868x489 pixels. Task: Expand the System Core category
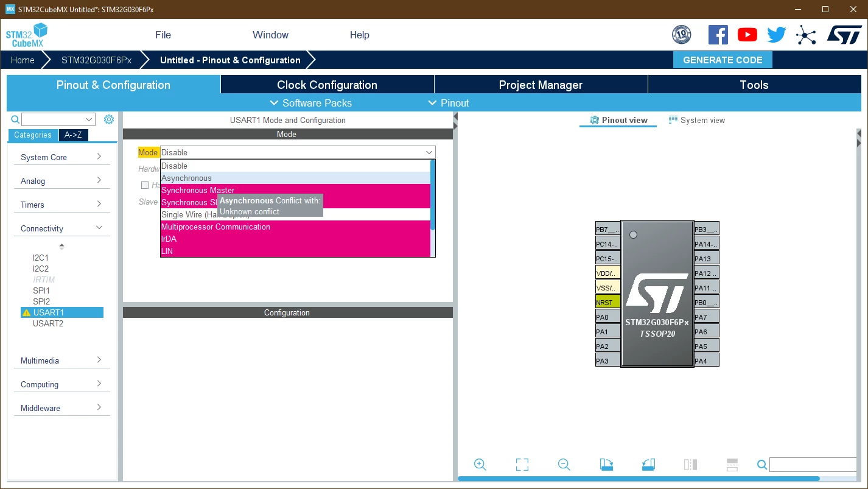pyautogui.click(x=61, y=157)
